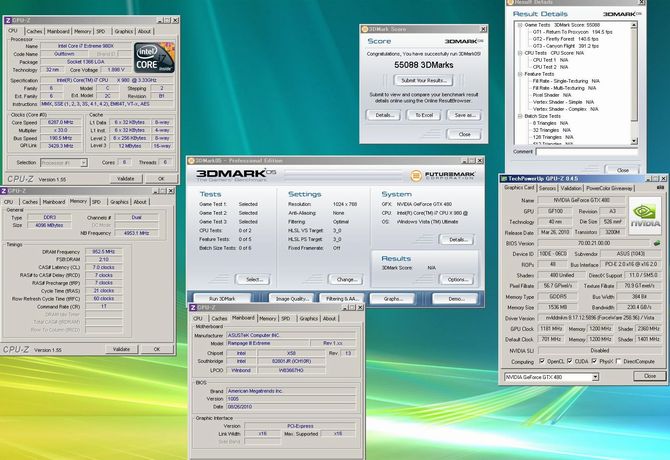This screenshot has height=460, width=670.
Task: Click the screenshot camera icon in GPU-Z
Action: [660, 188]
